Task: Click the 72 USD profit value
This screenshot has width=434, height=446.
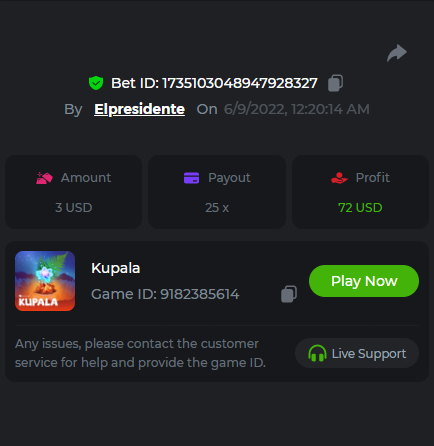Action: [x=360, y=208]
